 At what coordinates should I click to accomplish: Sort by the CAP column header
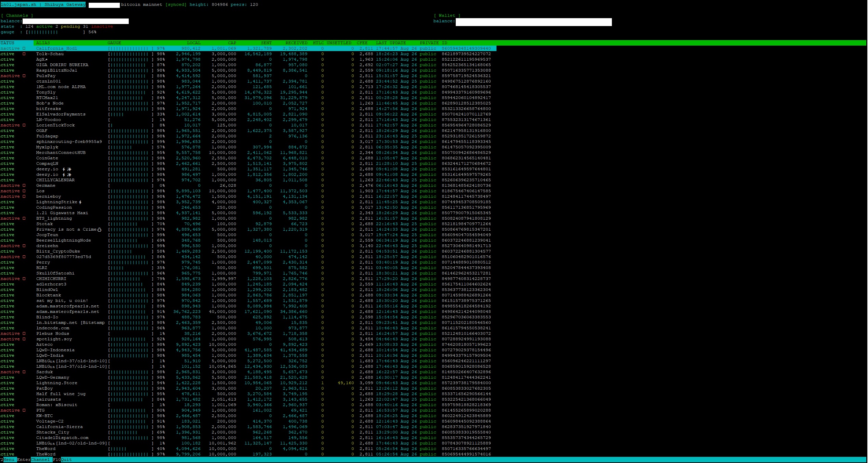tap(232, 43)
